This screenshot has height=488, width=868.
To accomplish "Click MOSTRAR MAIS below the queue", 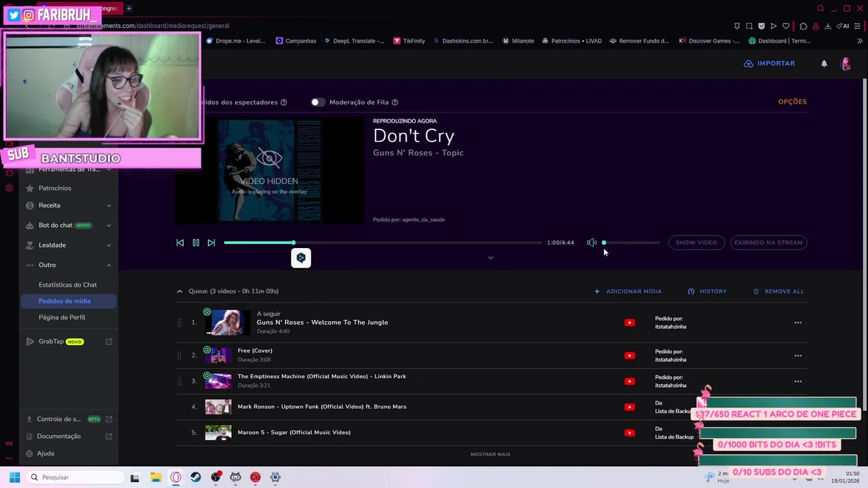I will coord(490,454).
